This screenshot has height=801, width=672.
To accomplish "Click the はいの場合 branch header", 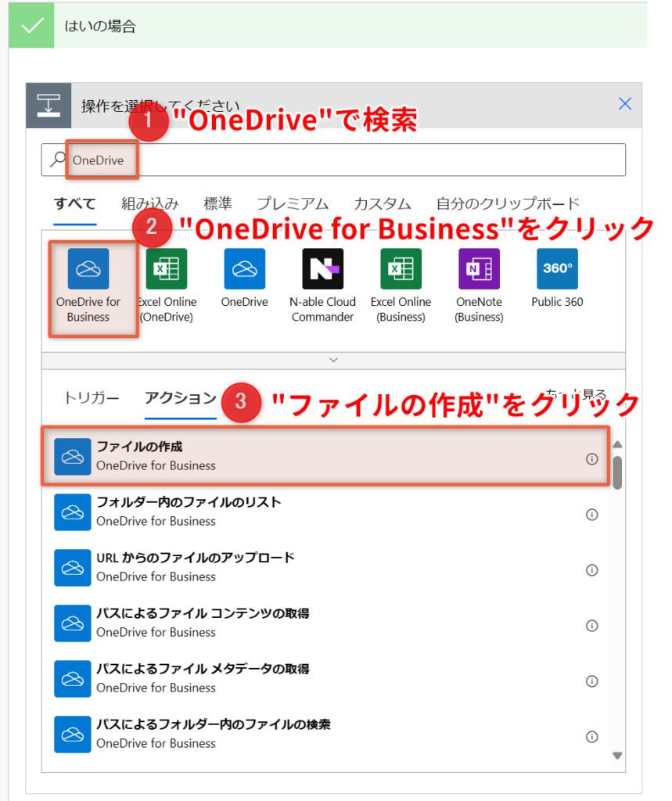I will 328,26.
